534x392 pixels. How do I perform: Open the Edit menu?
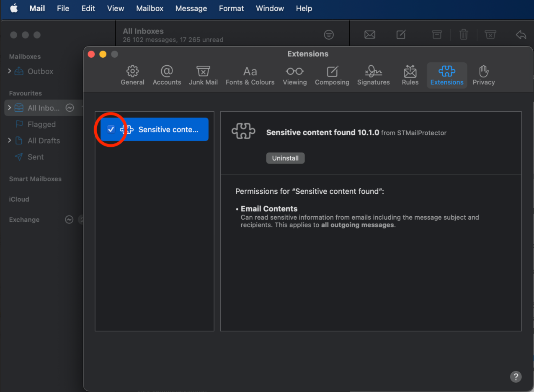pyautogui.click(x=88, y=8)
